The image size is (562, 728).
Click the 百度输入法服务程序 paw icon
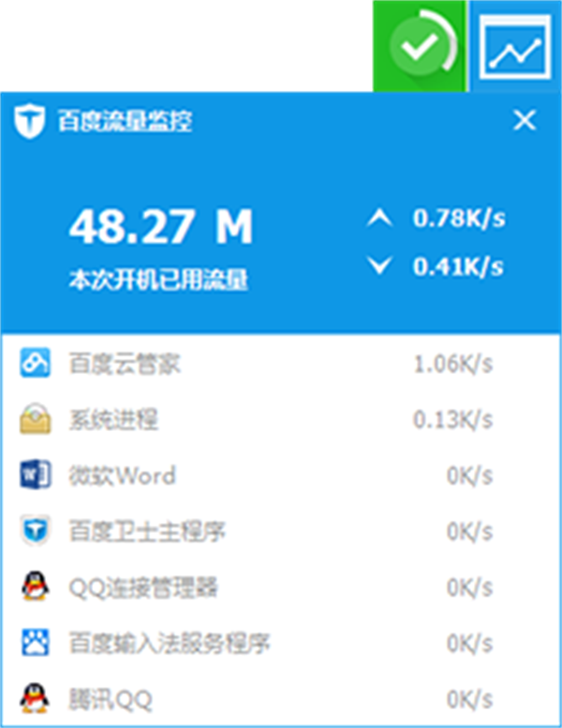tap(35, 643)
